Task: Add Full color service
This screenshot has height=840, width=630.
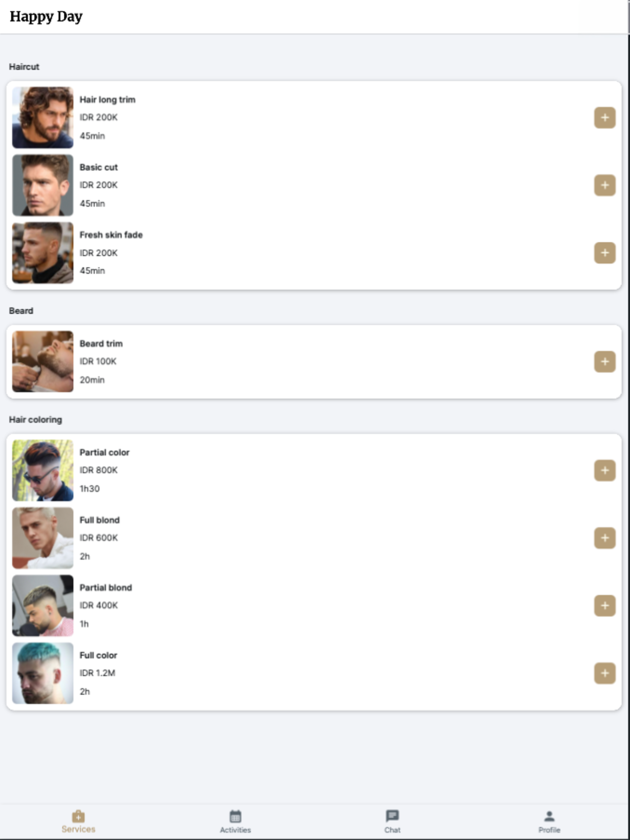Action: pyautogui.click(x=605, y=673)
